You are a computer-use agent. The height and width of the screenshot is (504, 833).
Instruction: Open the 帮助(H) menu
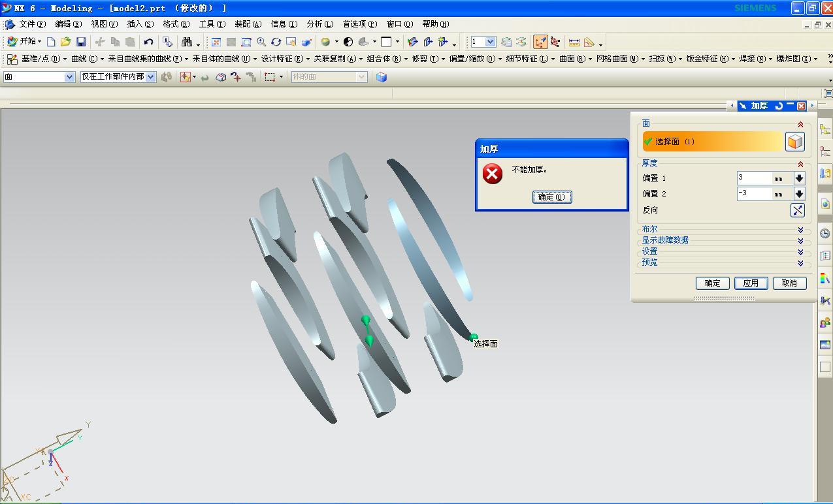coord(435,24)
